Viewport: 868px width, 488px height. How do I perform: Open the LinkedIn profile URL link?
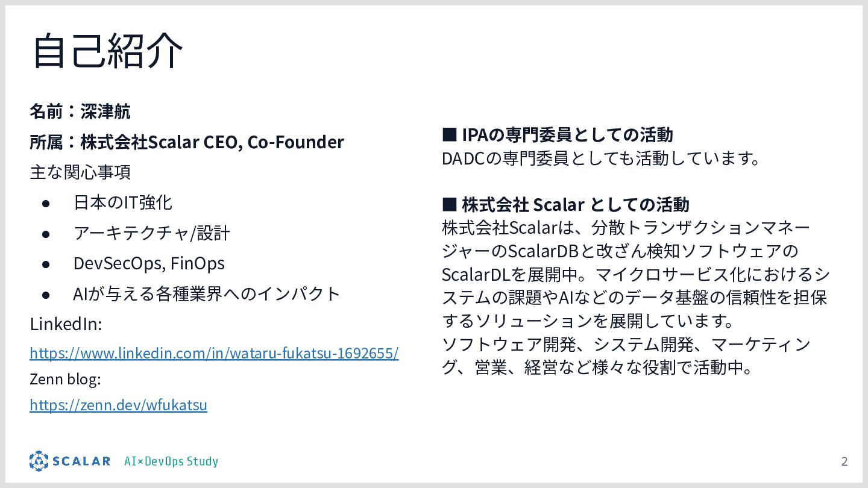click(214, 353)
